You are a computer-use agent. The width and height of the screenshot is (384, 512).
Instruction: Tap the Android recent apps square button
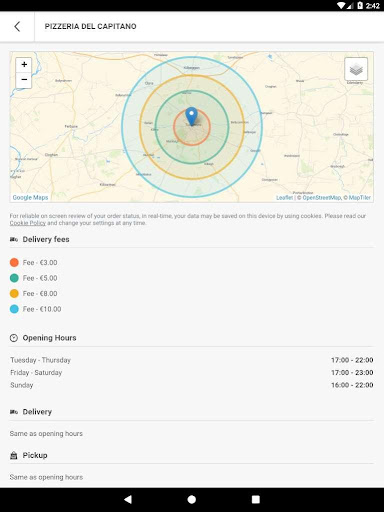(x=256, y=499)
